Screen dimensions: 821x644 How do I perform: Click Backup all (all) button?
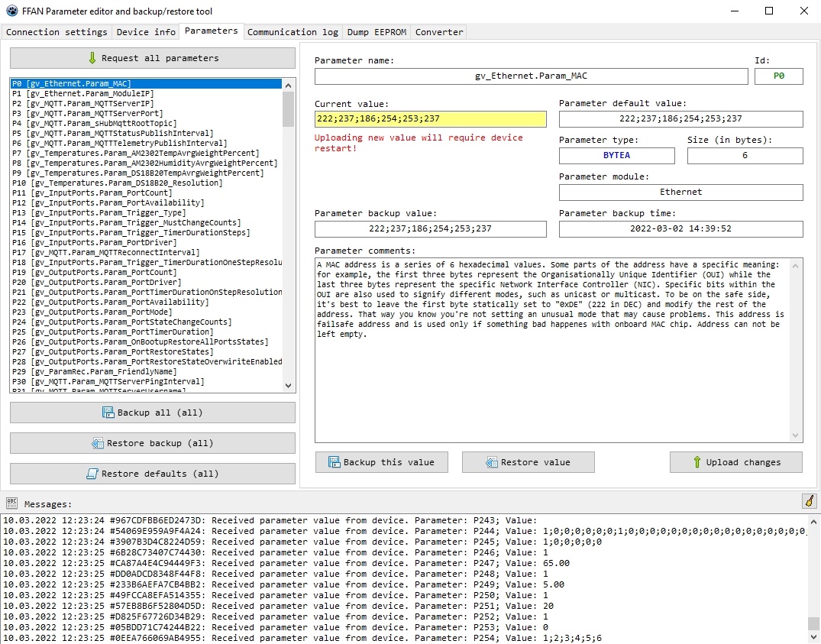click(153, 413)
